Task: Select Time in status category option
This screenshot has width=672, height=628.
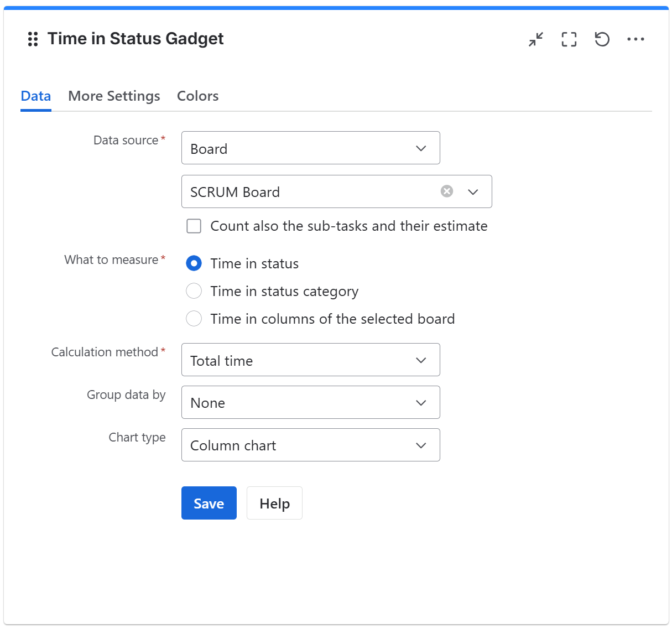Action: 194,290
